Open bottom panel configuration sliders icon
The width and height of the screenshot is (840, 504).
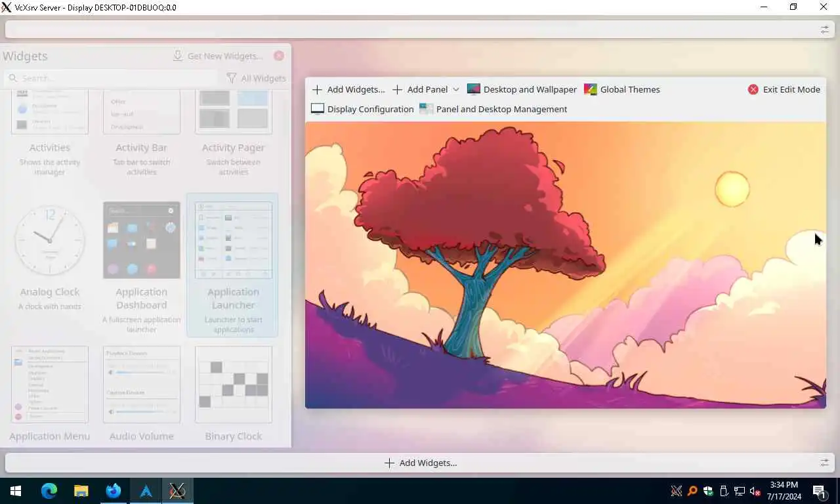point(825,463)
